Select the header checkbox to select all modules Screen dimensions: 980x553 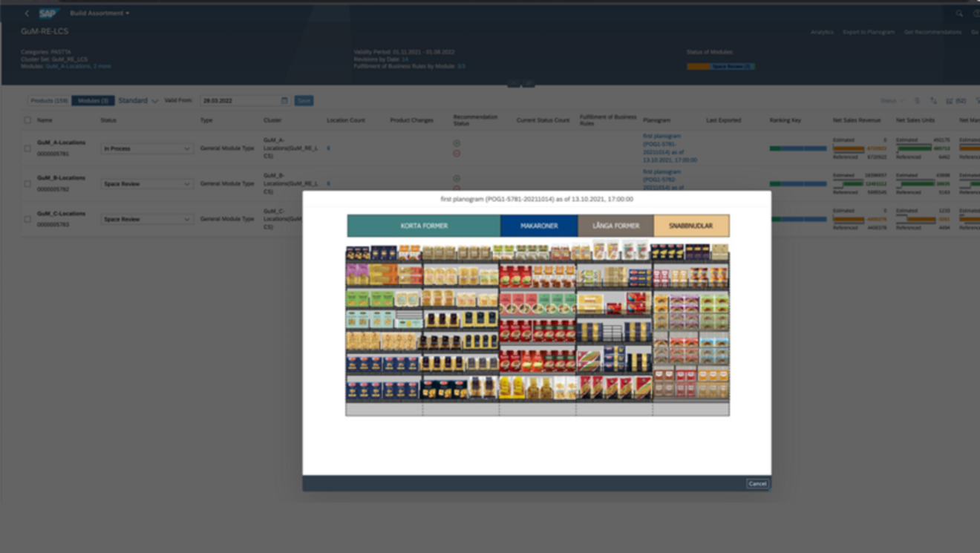tap(26, 120)
